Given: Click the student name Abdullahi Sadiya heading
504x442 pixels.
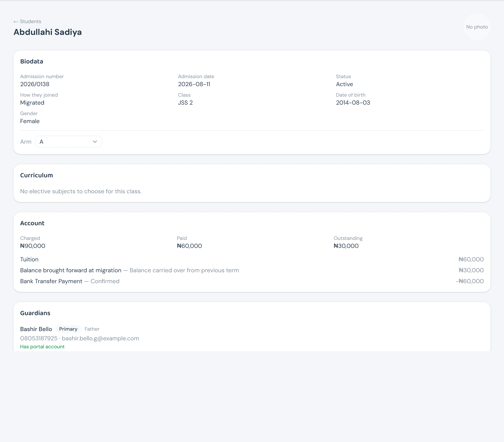Looking at the screenshot, I should click(x=48, y=32).
